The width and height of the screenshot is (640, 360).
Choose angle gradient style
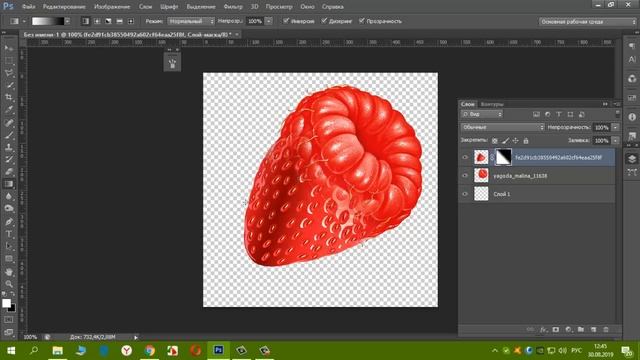[108, 21]
